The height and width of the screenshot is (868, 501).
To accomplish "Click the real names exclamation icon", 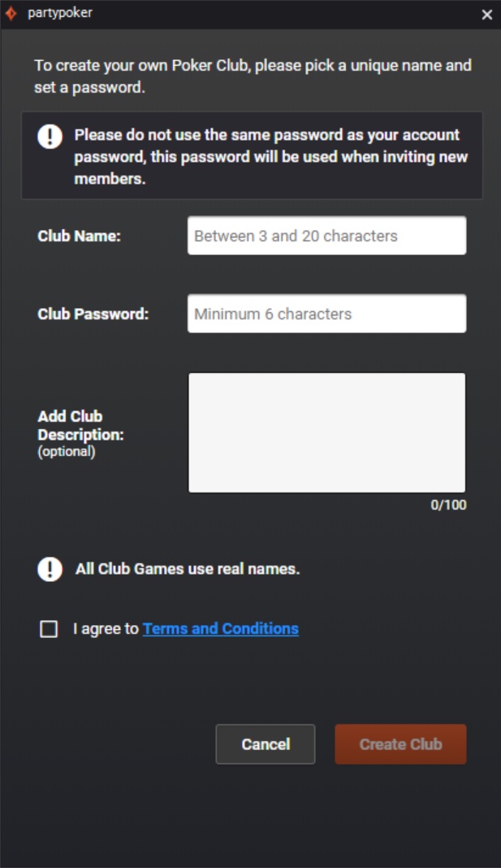I will (x=50, y=569).
